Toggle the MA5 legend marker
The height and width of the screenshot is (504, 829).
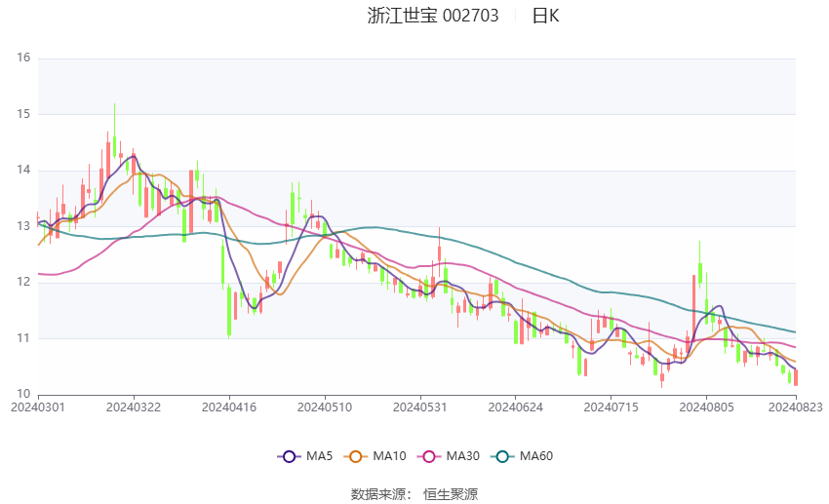click(x=289, y=456)
